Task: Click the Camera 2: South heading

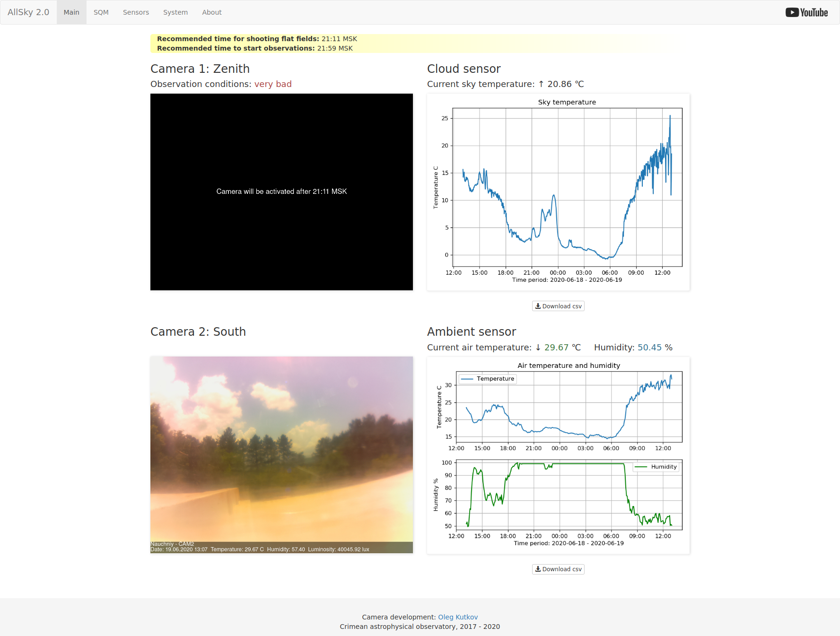Action: 198,332
